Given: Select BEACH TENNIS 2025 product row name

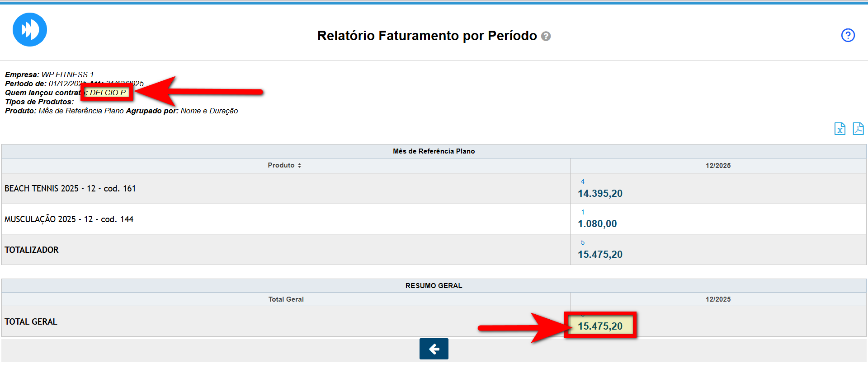Looking at the screenshot, I should (x=70, y=189).
